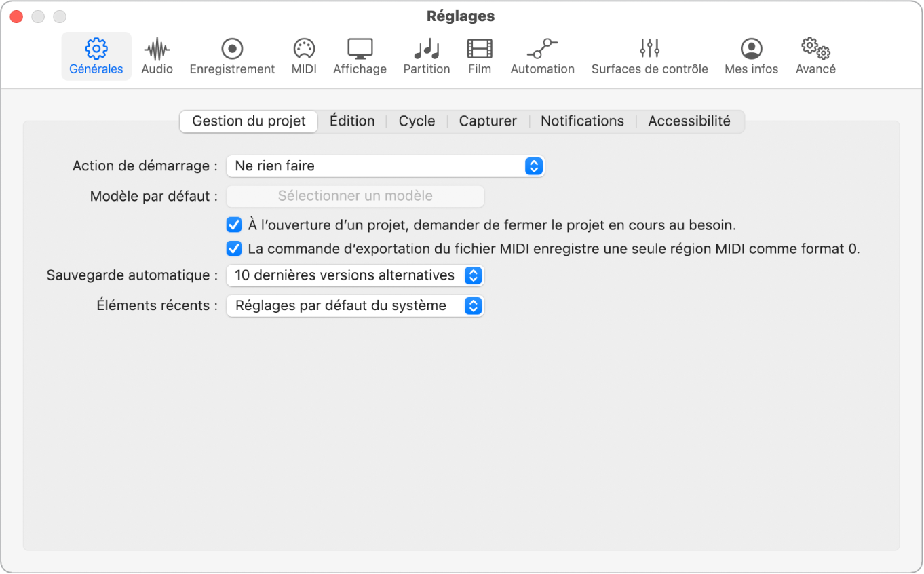Viewport: 924px width, 574px height.
Task: Open the Mes infos pane
Action: point(751,56)
